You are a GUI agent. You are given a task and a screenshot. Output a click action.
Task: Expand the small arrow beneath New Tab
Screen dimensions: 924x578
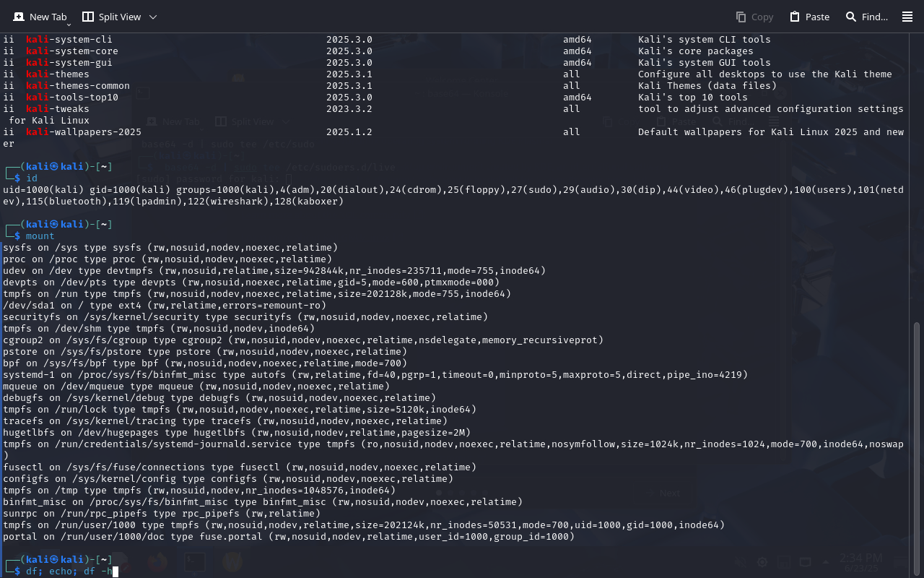pyautogui.click(x=69, y=25)
